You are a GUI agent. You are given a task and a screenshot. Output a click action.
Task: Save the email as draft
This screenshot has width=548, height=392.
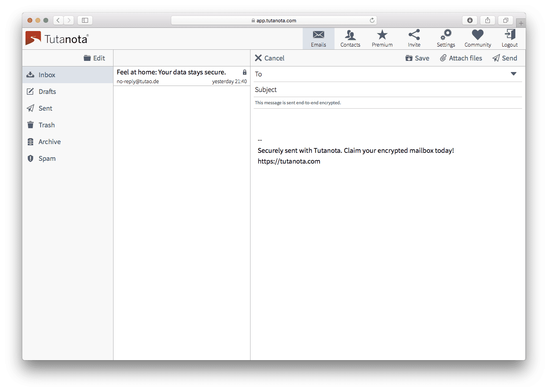tap(417, 58)
